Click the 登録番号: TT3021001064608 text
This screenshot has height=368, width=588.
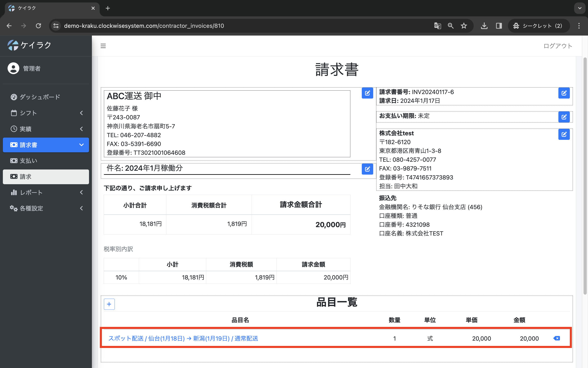pos(146,153)
